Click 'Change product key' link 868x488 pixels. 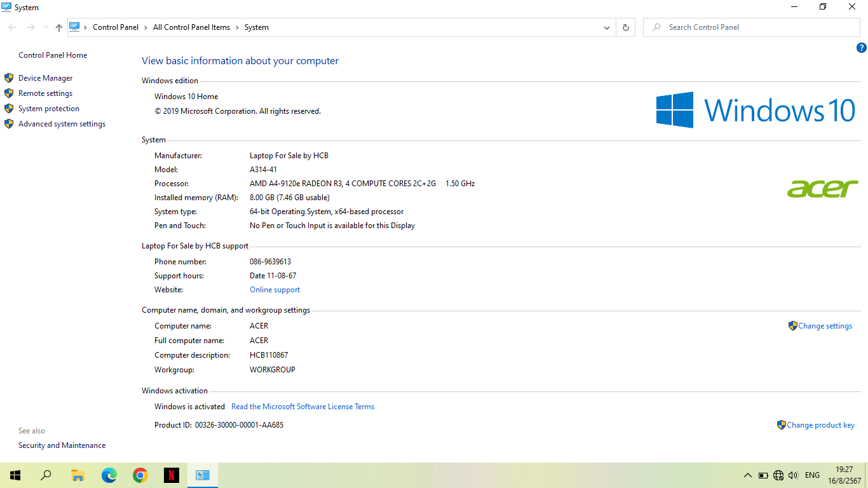(820, 425)
